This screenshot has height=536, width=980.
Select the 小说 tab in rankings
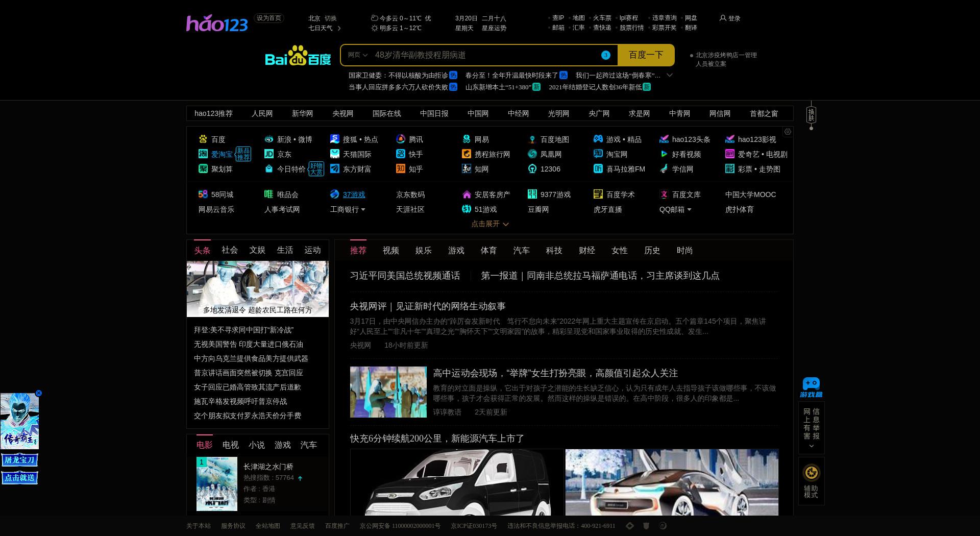pyautogui.click(x=257, y=445)
